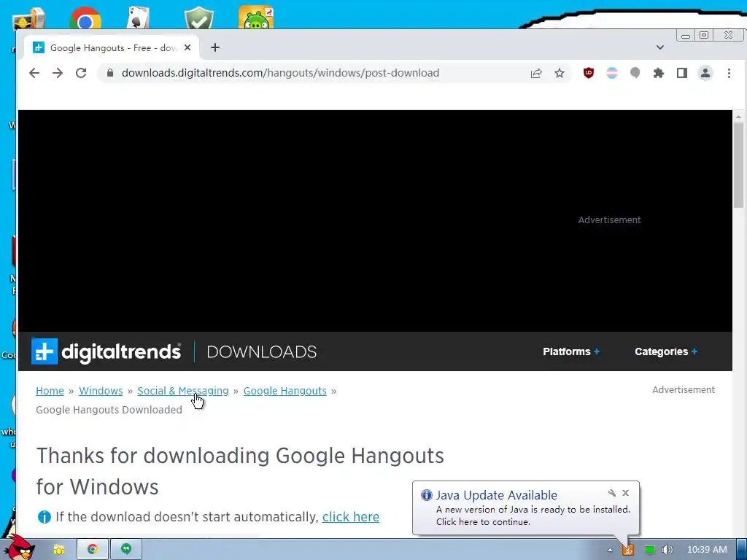Toggle the browser side panel

682,73
